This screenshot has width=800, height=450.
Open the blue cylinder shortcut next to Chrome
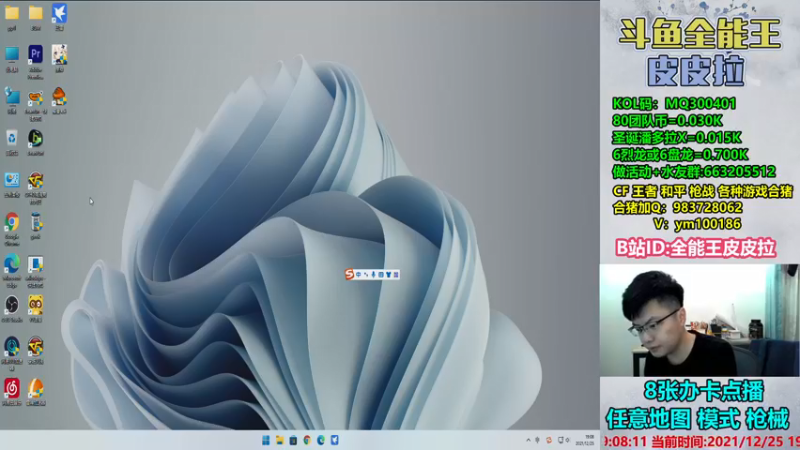(x=35, y=222)
